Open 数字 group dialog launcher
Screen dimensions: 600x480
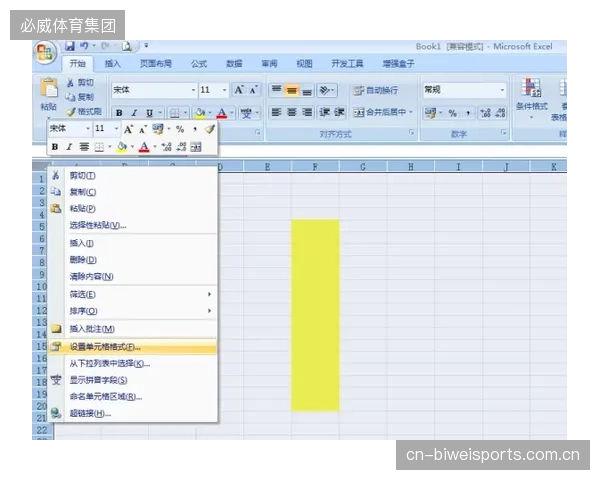[504, 132]
